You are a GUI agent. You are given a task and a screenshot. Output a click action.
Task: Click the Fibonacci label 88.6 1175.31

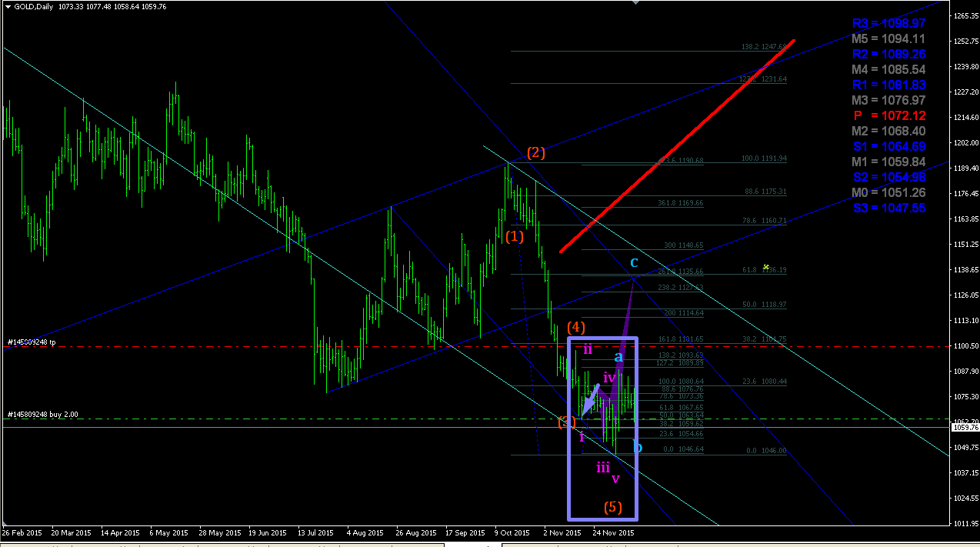coord(765,191)
